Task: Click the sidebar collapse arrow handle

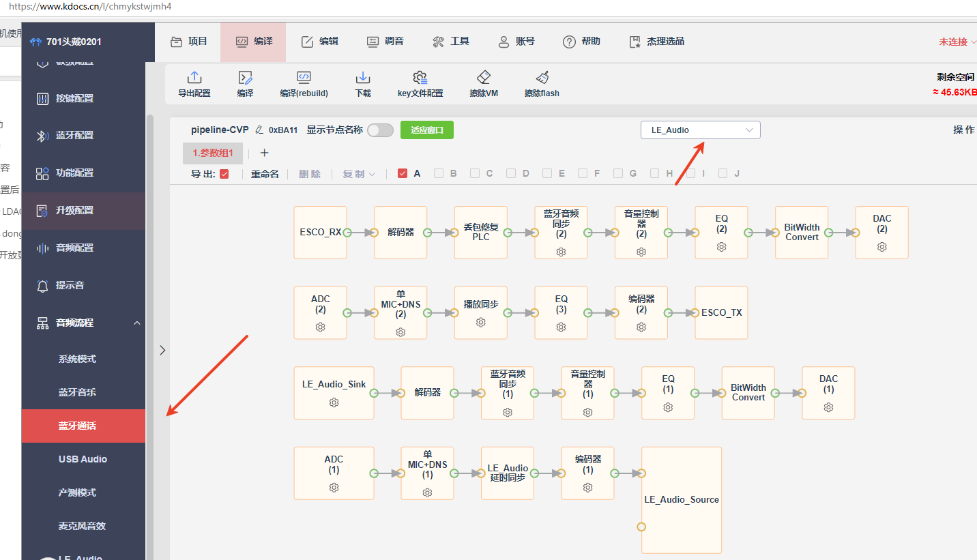Action: click(162, 350)
